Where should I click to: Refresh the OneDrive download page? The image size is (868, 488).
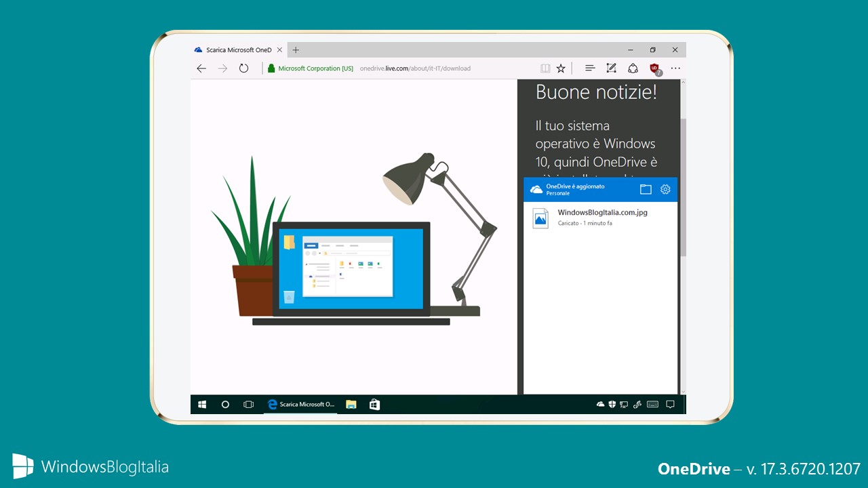(243, 68)
